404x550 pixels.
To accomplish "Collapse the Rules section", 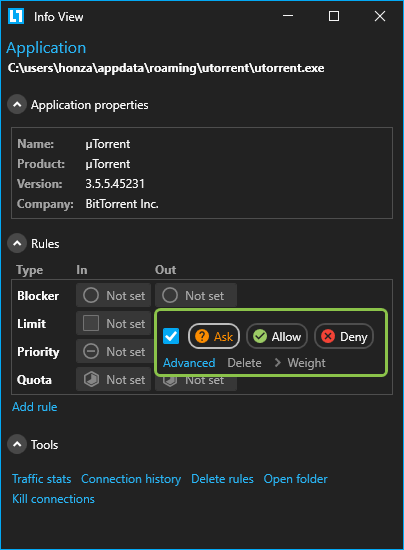I will (x=17, y=243).
